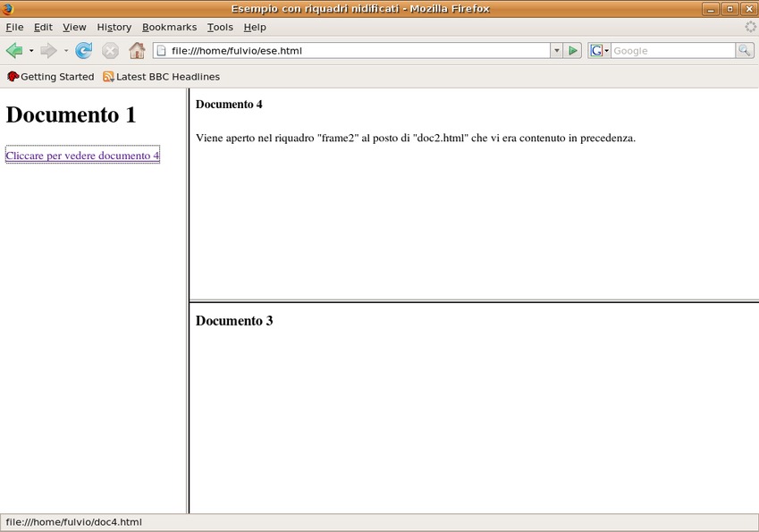Click the link Cliccare per vedere documento 4
The height and width of the screenshot is (532, 759).
click(x=82, y=156)
